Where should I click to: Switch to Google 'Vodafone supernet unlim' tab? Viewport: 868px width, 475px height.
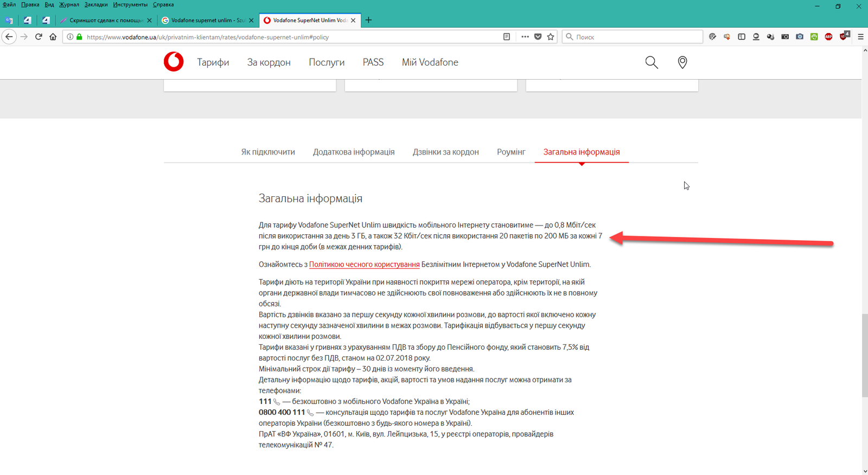(208, 20)
